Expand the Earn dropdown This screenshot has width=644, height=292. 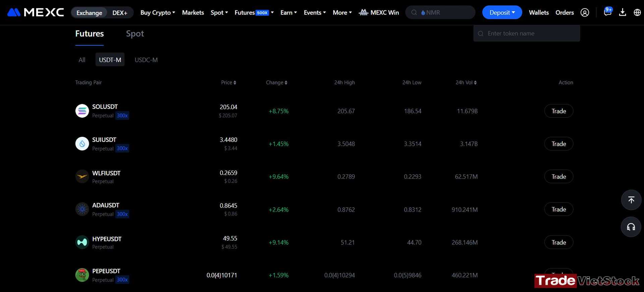(x=288, y=12)
